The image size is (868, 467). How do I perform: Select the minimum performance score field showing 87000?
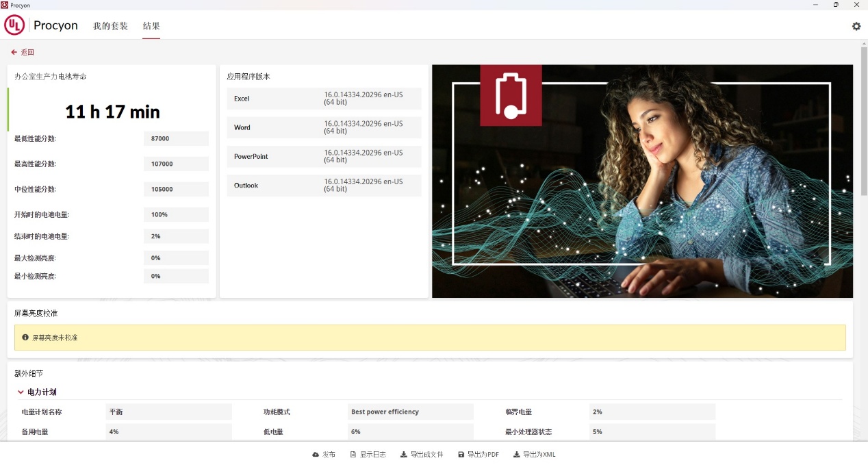(176, 138)
